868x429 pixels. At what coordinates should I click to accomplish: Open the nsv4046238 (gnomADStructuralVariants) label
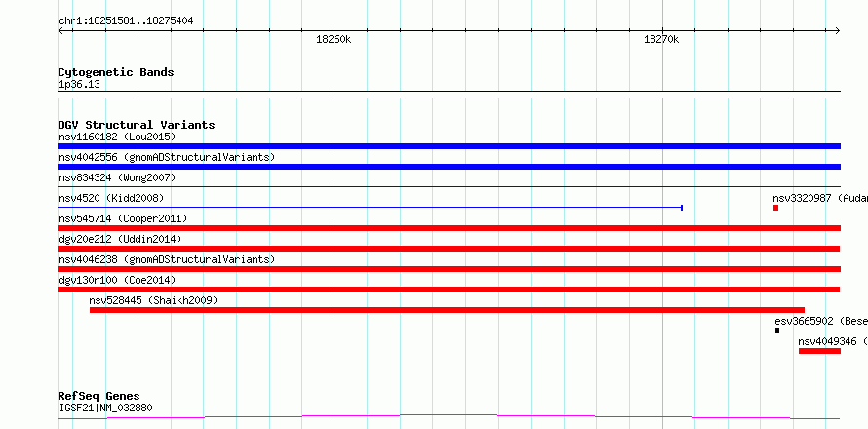click(167, 259)
